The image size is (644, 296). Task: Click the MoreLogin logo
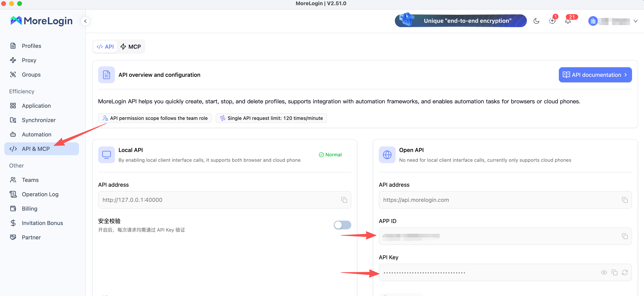click(41, 21)
